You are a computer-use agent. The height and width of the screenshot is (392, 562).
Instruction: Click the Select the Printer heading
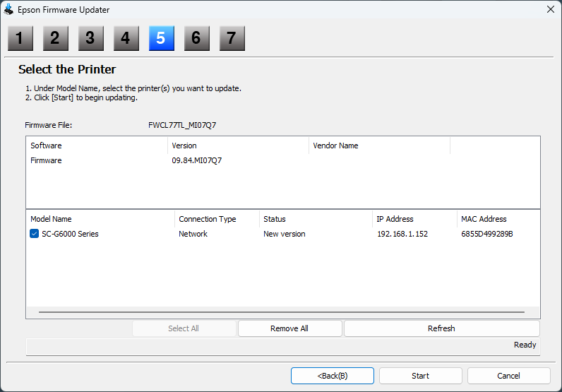coord(67,69)
